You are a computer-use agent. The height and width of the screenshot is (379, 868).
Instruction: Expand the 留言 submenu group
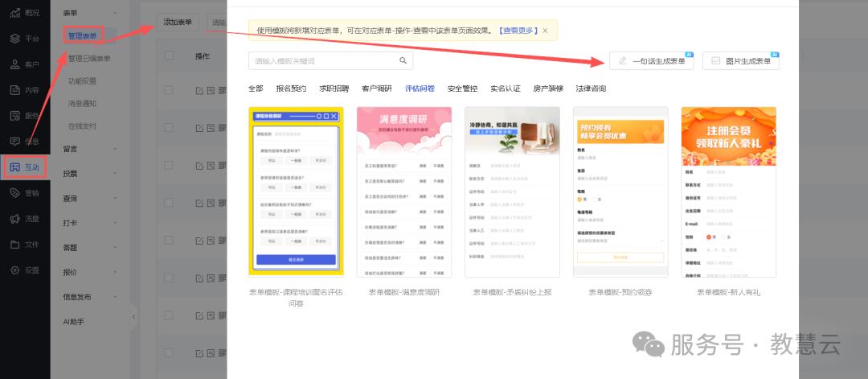point(115,148)
